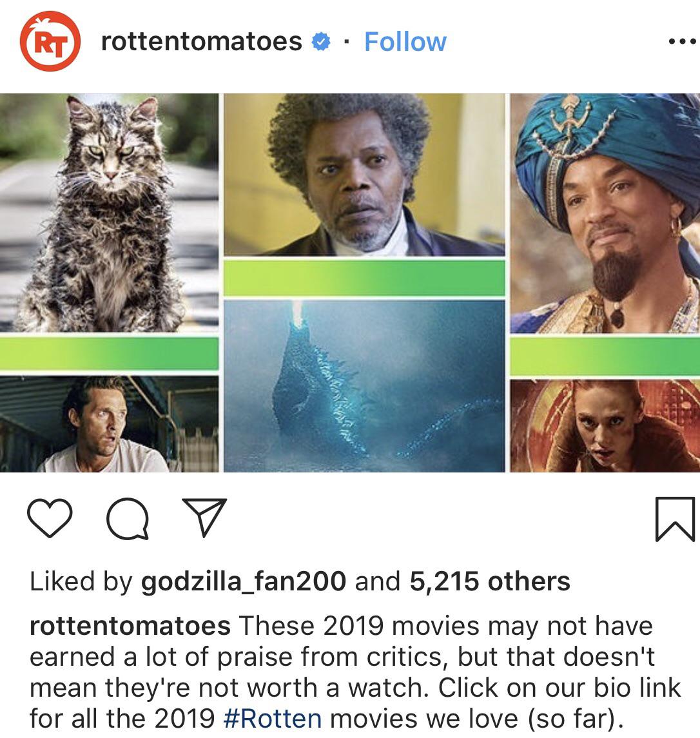
Task: Tap the Godzilla underwater movie image
Action: [364, 386]
